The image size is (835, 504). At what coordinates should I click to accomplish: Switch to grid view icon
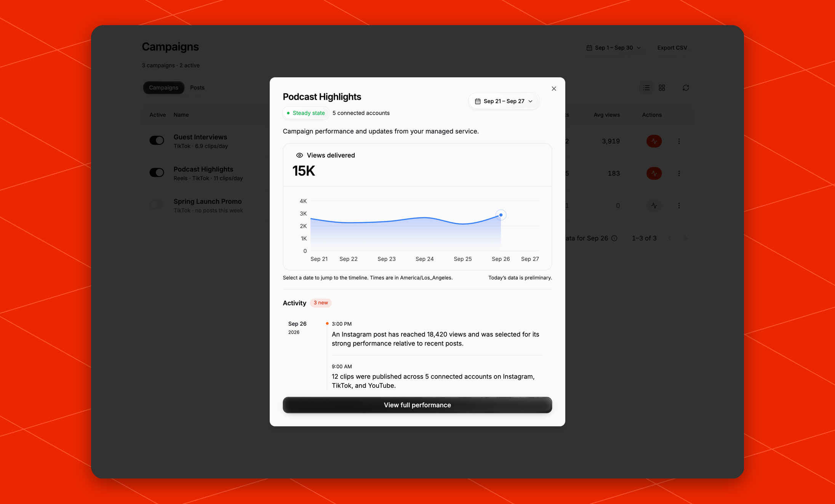click(662, 88)
